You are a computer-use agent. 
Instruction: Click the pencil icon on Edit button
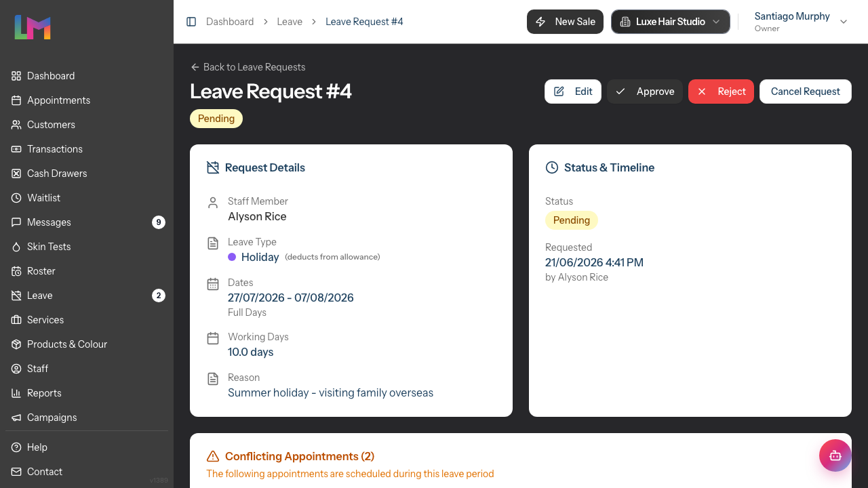(x=559, y=91)
